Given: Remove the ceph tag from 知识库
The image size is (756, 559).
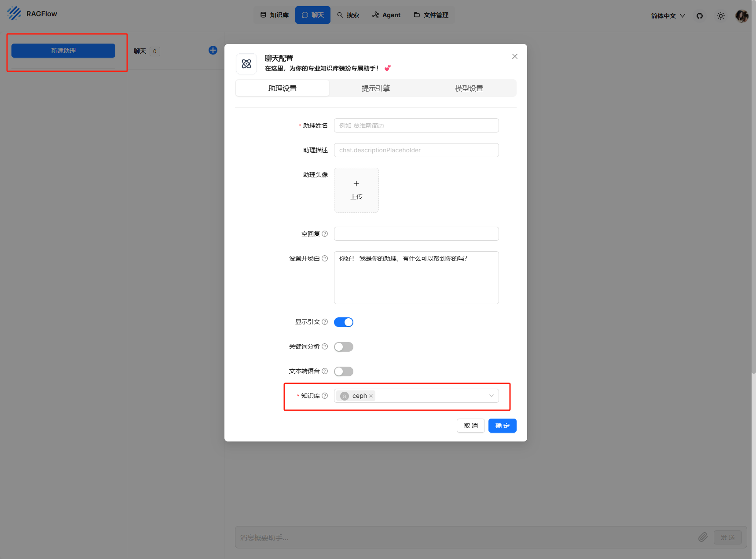Looking at the screenshot, I should pyautogui.click(x=371, y=396).
